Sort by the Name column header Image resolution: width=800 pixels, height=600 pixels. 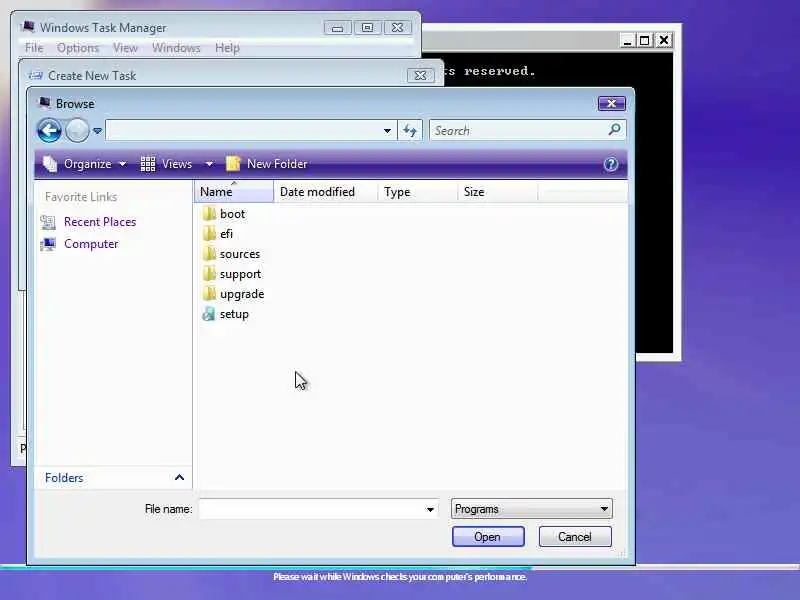[234, 192]
